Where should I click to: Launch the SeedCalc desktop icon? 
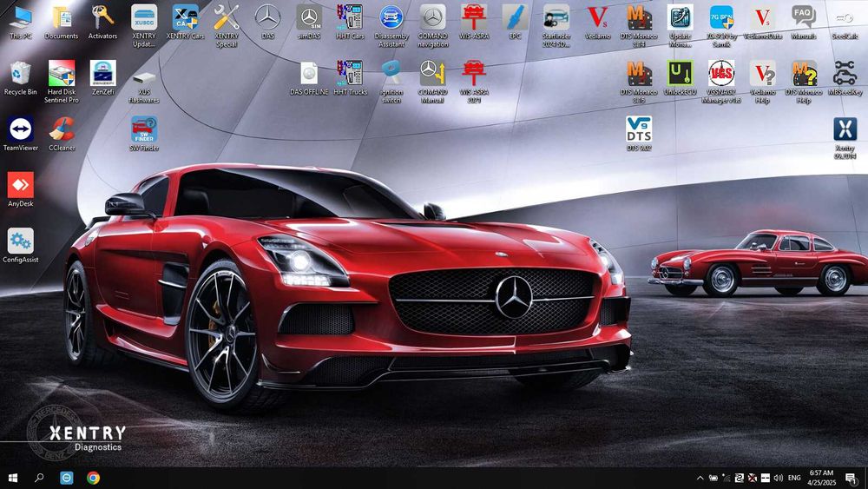[x=845, y=23]
